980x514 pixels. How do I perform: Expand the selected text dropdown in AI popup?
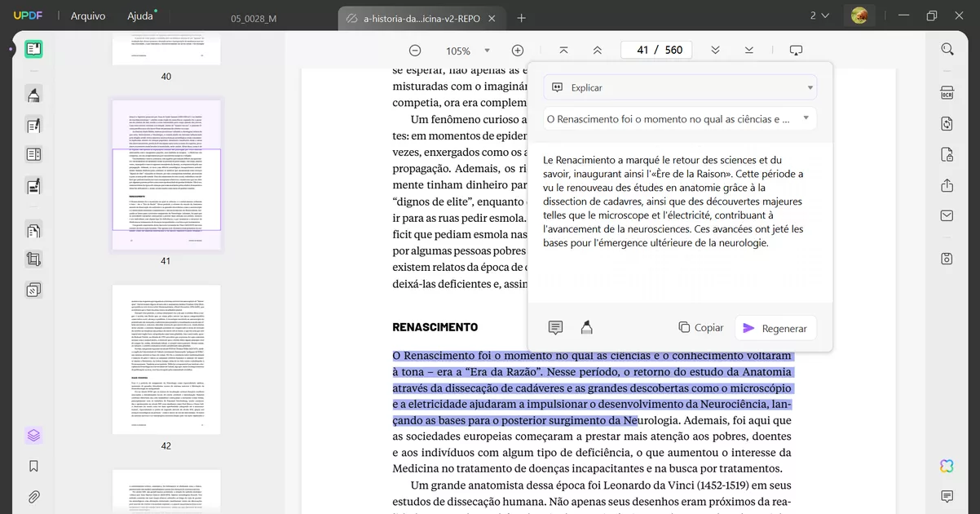pos(806,118)
